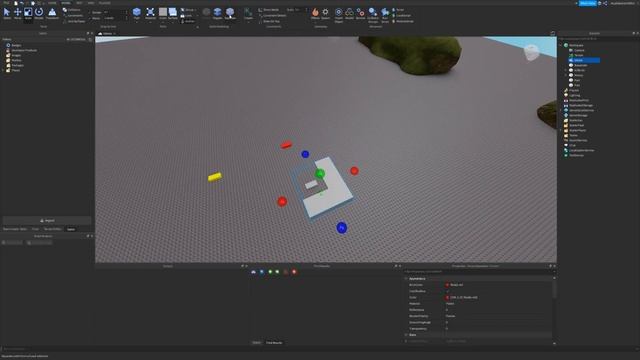
Task: Click the BrickColor property swatch
Action: [447, 285]
